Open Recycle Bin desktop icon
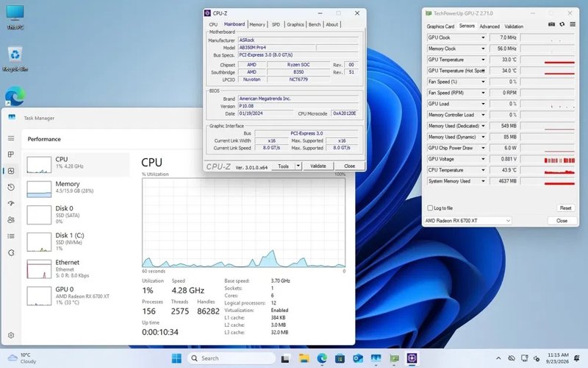588x368 pixels. click(15, 59)
